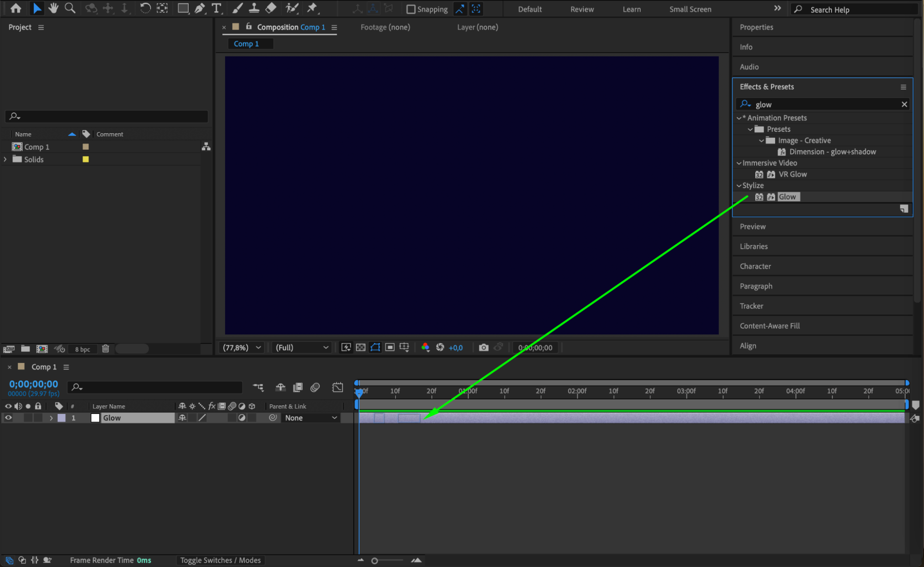The width and height of the screenshot is (924, 567).
Task: Open the Footage (none) tab
Action: click(385, 27)
